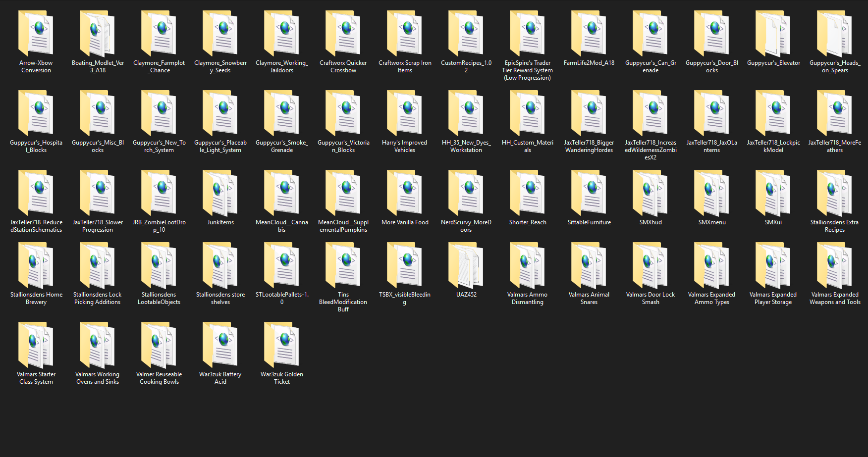
Task: Select the JaxTeller718_ReducedStationSchematics folder icon
Action: (x=36, y=193)
